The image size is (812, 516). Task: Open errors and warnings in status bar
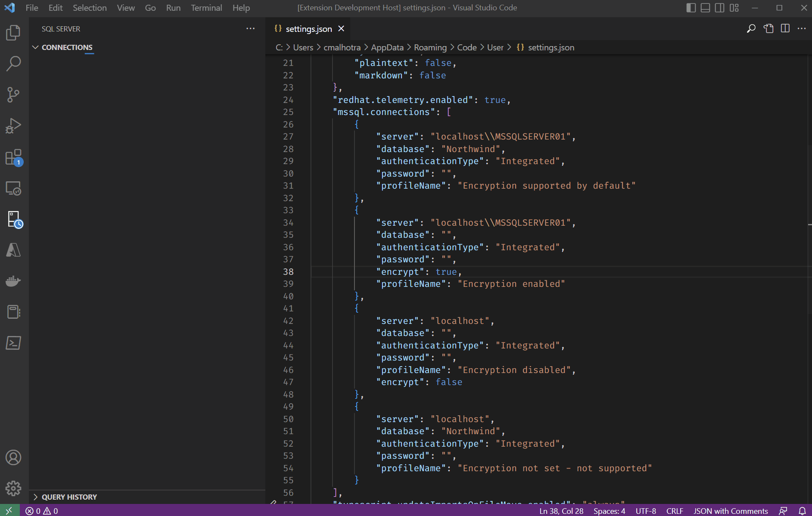[42, 511]
